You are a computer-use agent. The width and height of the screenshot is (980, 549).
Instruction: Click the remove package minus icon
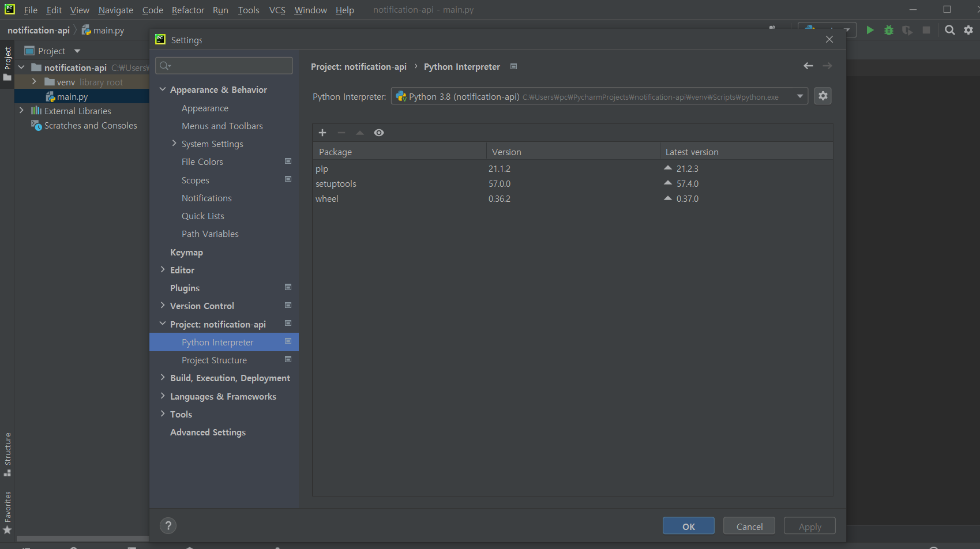click(341, 133)
